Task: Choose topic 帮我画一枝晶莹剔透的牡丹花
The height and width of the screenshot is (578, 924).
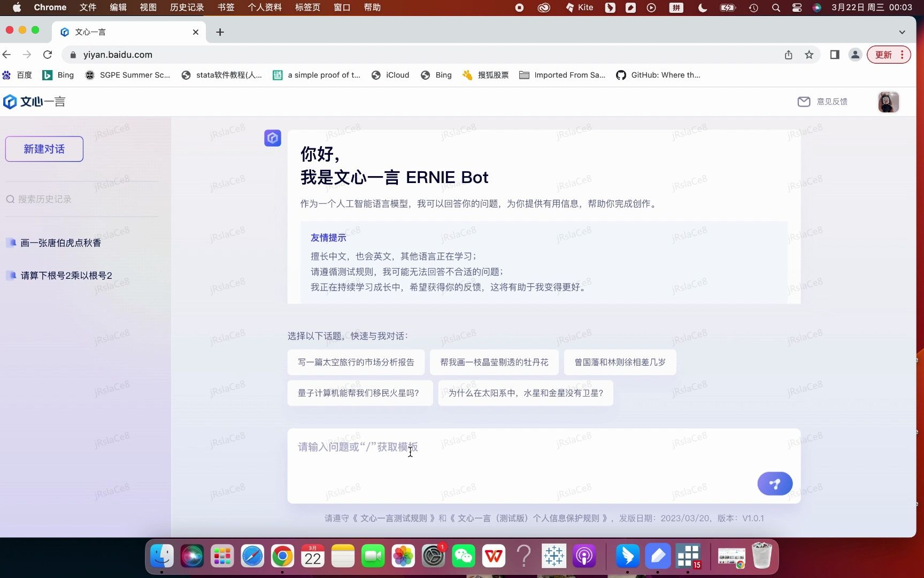Action: pos(494,362)
